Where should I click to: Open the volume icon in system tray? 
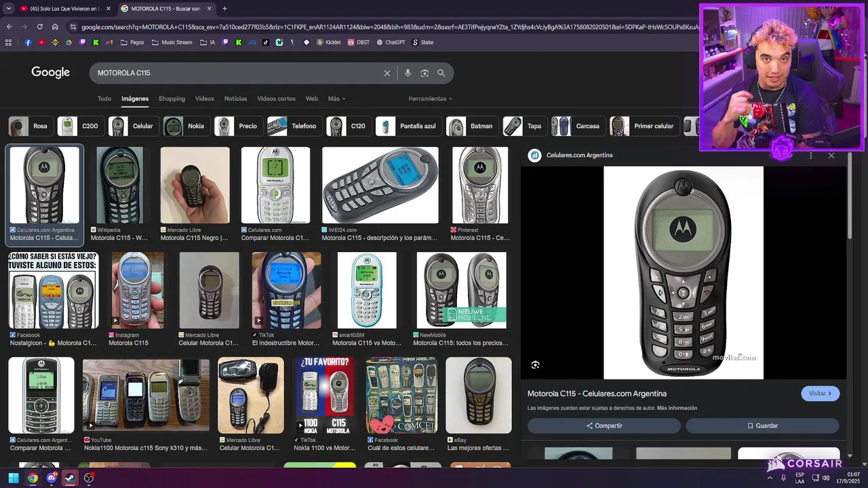pos(825,478)
